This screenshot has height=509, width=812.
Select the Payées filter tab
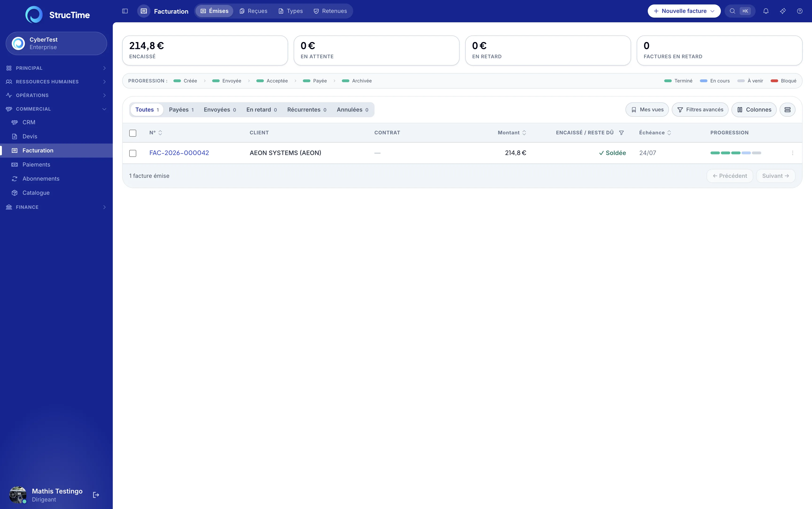tap(181, 110)
